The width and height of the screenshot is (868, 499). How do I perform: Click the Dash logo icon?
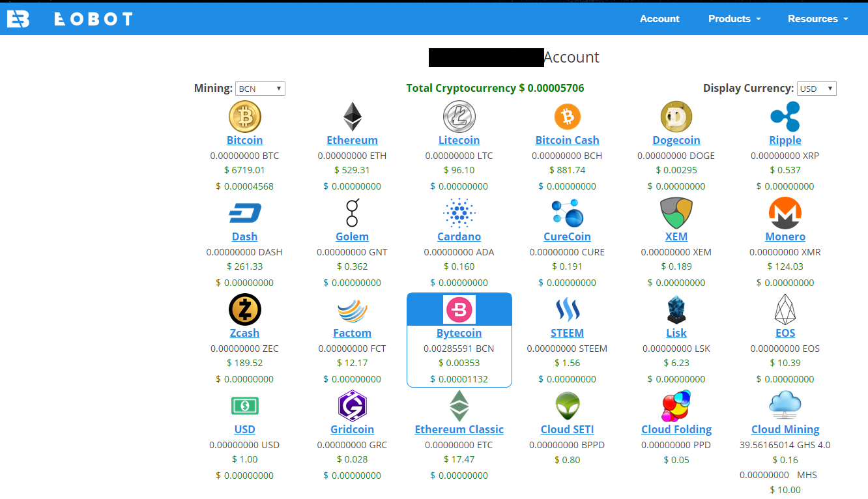pyautogui.click(x=245, y=213)
